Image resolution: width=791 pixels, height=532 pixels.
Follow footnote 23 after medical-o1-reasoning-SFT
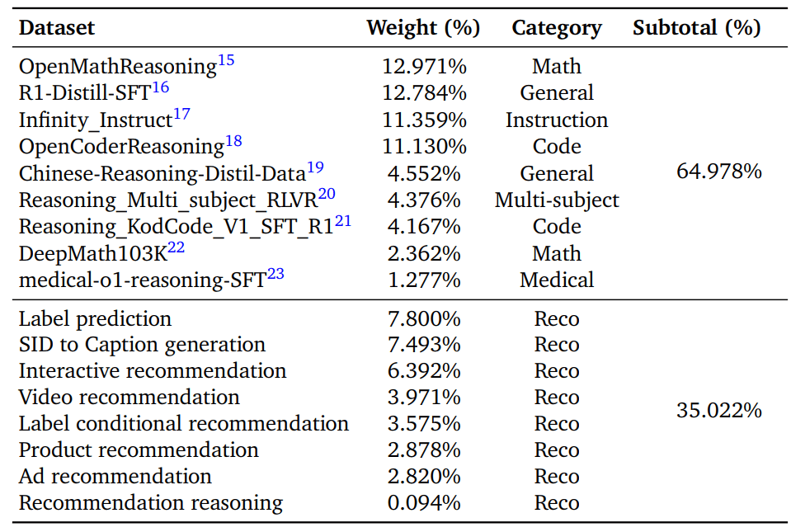point(275,275)
